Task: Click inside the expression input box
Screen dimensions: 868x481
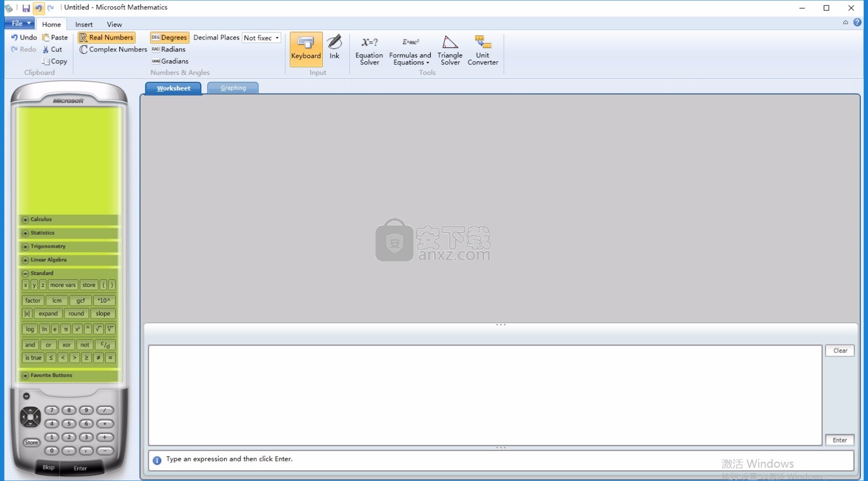Action: pos(485,395)
